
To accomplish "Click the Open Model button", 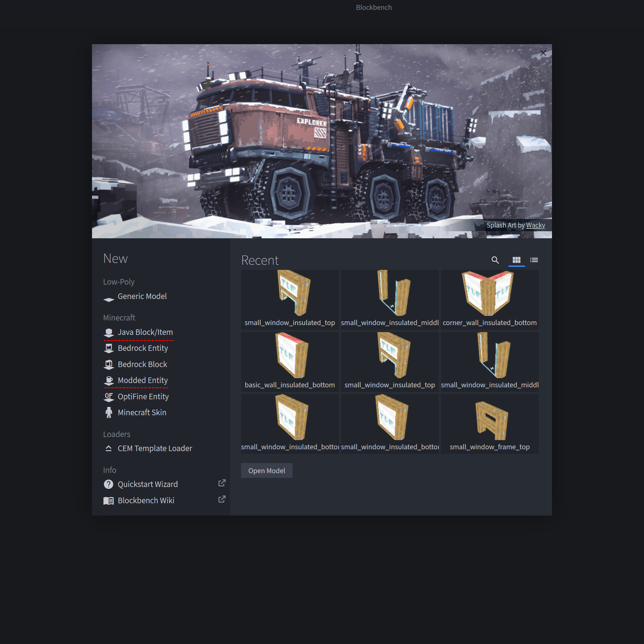I will (x=267, y=471).
